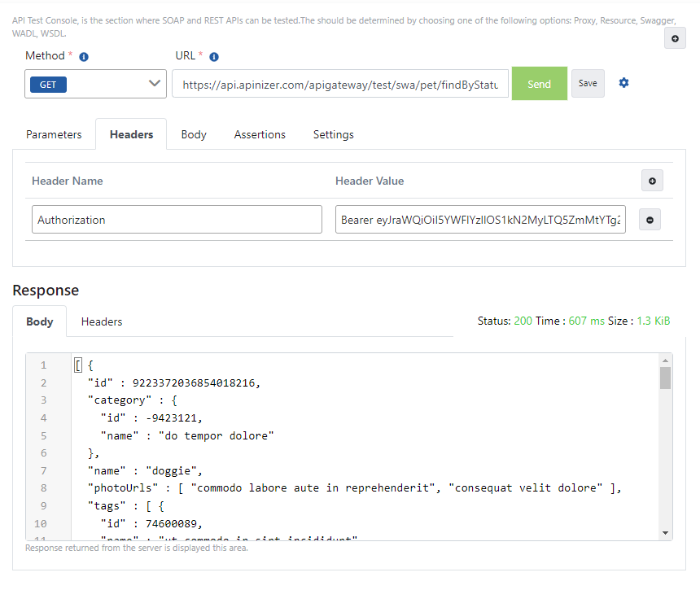This screenshot has height=590, width=700.
Task: Open the response Headers tab
Action: tap(101, 321)
